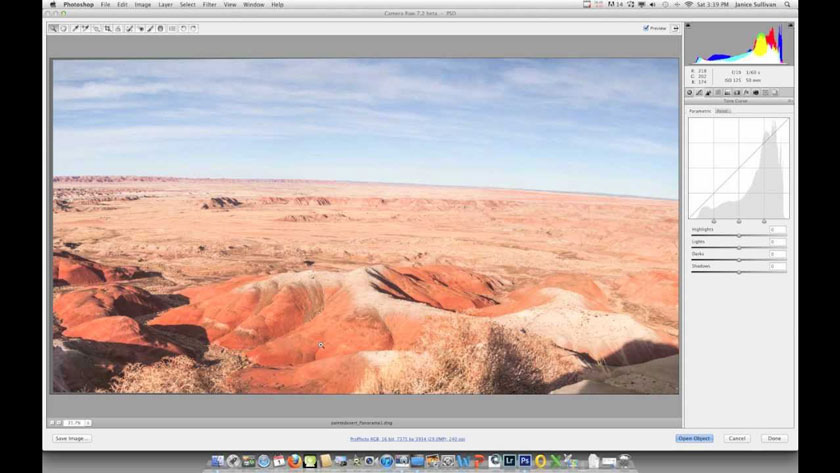Click the Highlights slider handle
The width and height of the screenshot is (840, 473).
pos(739,236)
